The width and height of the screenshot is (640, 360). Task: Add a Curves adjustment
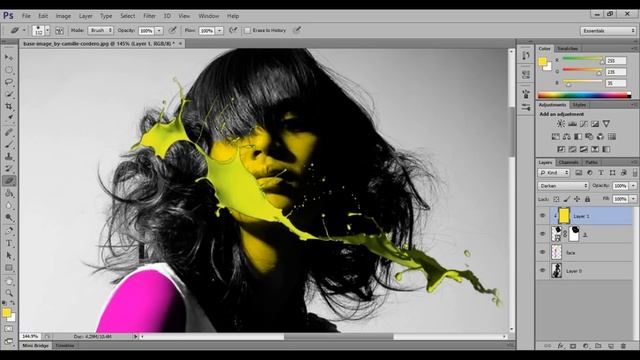pyautogui.click(x=584, y=124)
